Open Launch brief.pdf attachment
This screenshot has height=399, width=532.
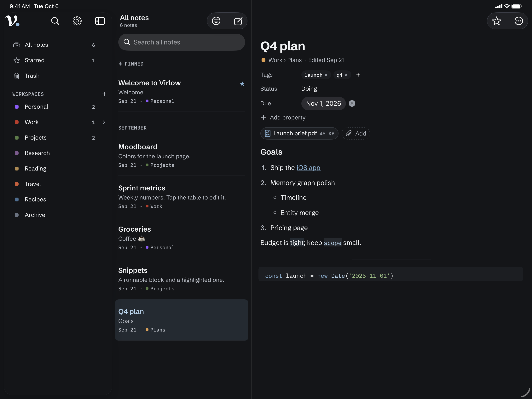coord(299,133)
